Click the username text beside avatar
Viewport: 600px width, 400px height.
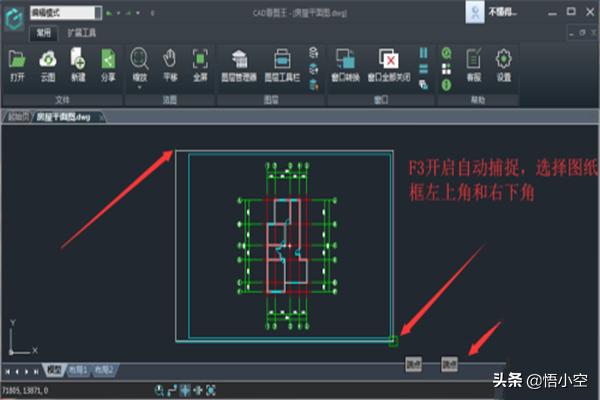point(502,12)
